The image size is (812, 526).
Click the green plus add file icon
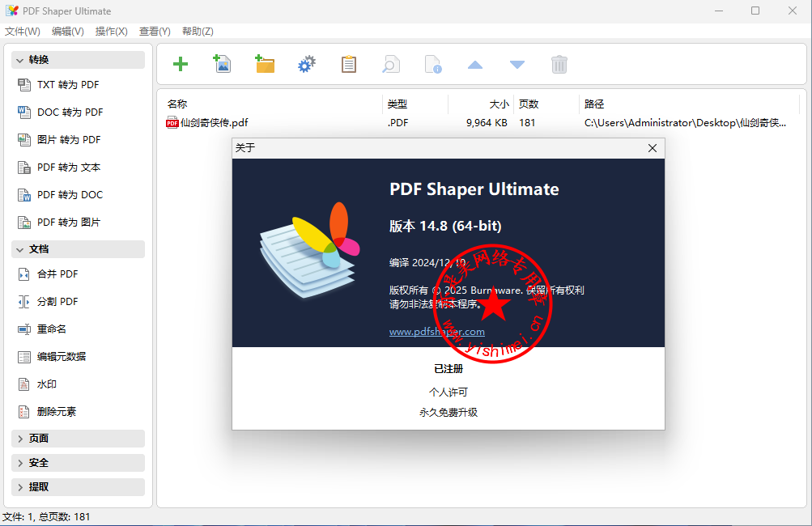click(x=181, y=65)
